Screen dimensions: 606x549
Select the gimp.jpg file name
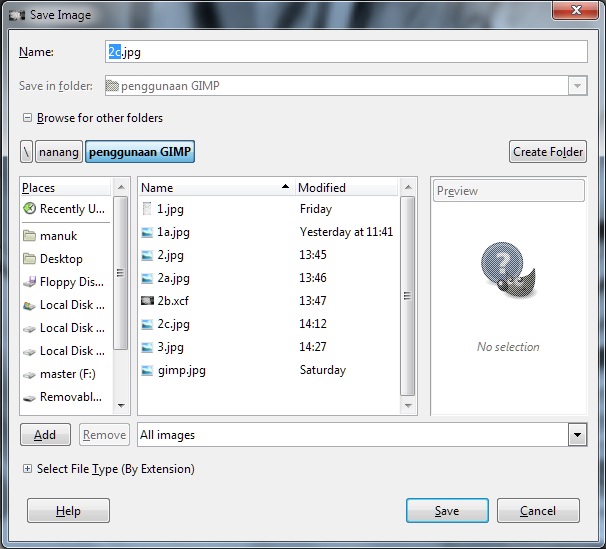coord(182,371)
